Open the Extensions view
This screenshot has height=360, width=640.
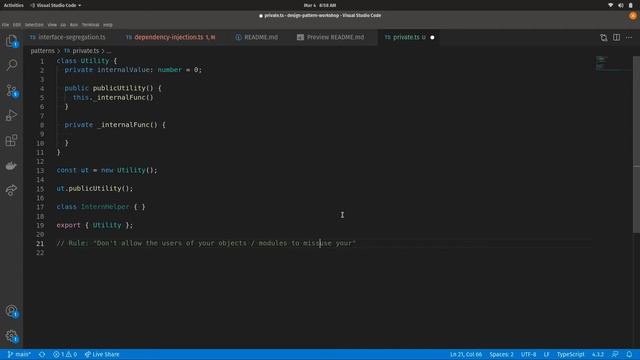[11, 140]
